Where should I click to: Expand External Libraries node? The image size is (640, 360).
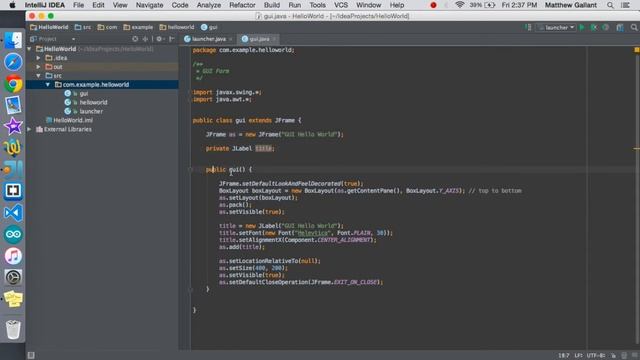click(x=29, y=129)
